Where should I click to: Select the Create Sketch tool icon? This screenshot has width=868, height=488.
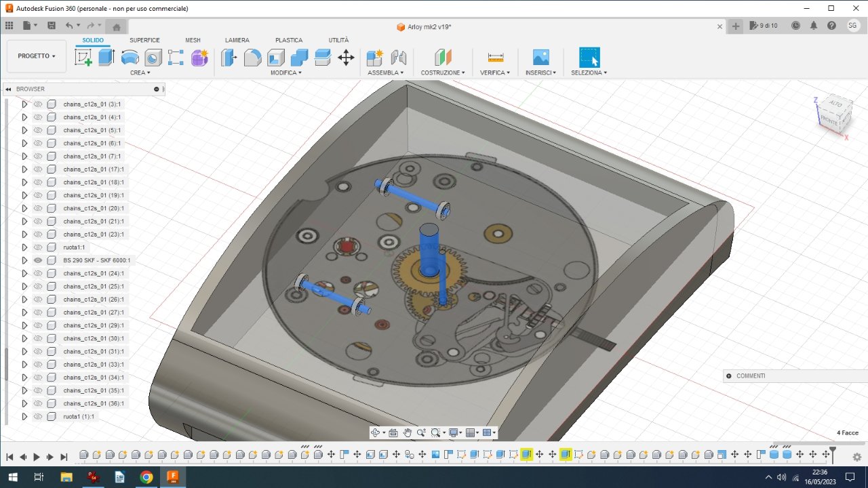pos(83,58)
